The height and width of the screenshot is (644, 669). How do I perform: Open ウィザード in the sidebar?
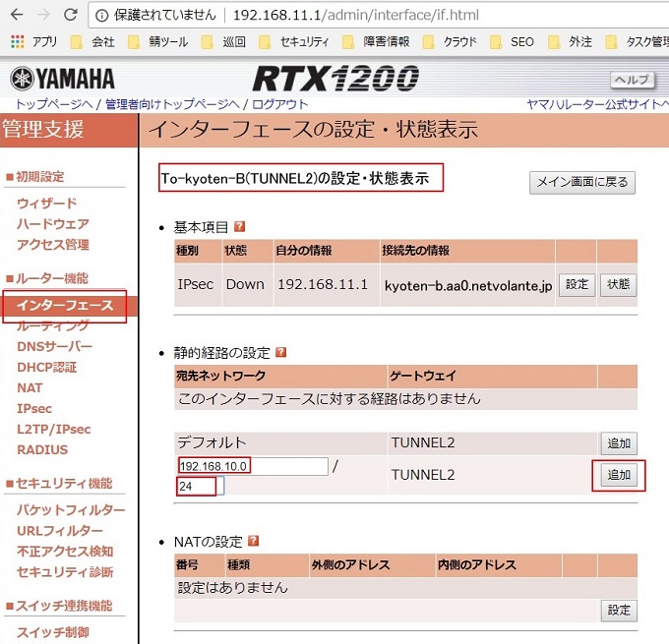tap(47, 203)
